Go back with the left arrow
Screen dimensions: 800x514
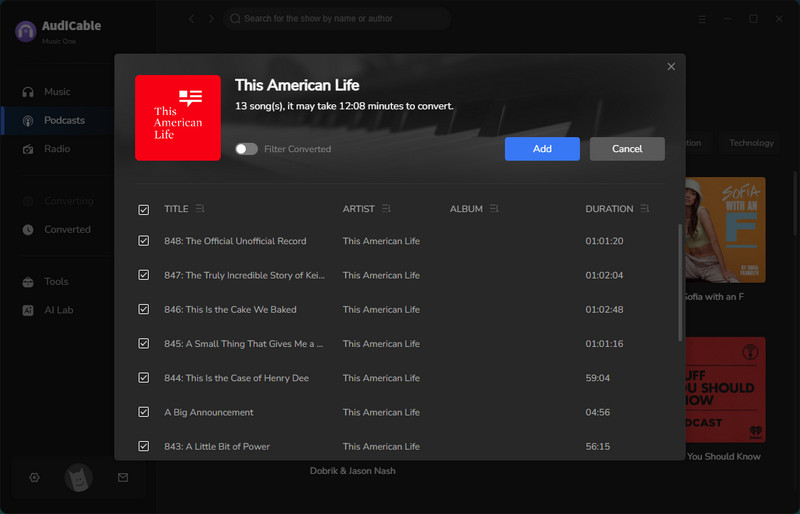tap(192, 19)
